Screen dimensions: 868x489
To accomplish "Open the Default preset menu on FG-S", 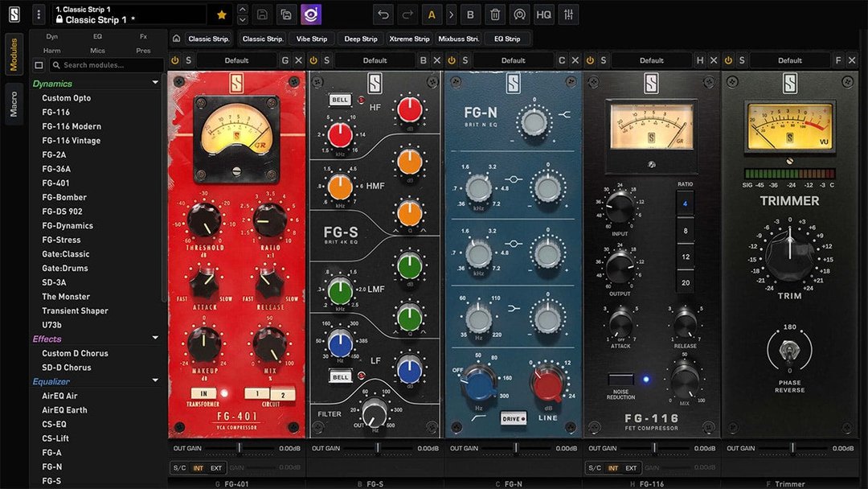I will pos(375,60).
